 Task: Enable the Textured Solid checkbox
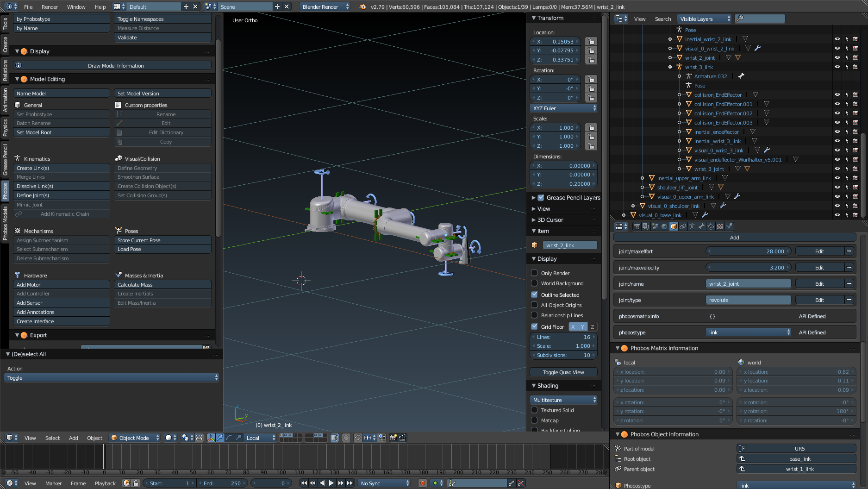click(x=534, y=410)
